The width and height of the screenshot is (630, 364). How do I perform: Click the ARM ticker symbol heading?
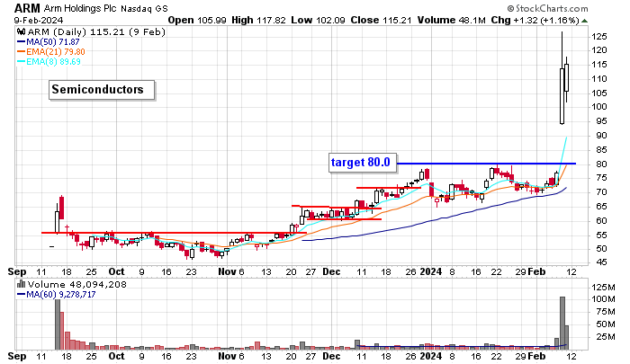(x=27, y=8)
